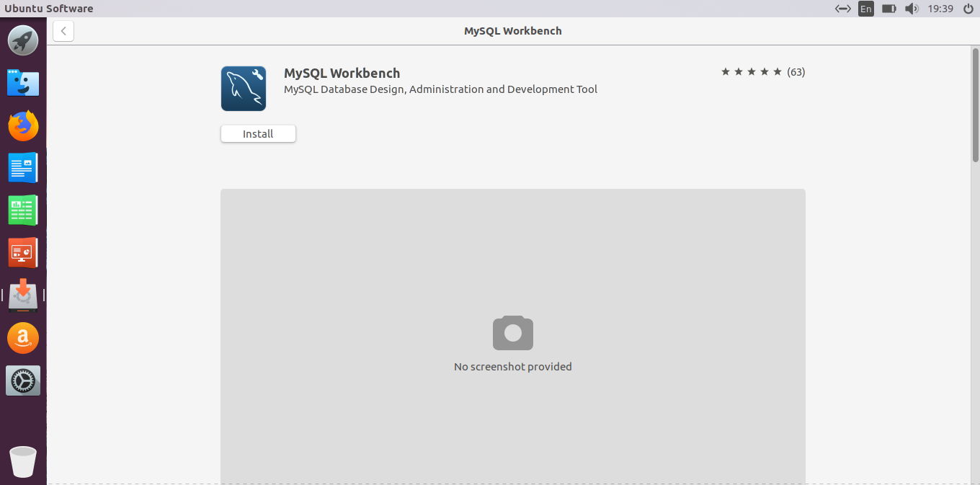The height and width of the screenshot is (485, 980).
Task: Click the MySQL Workbench dolphin app icon
Action: tap(244, 89)
